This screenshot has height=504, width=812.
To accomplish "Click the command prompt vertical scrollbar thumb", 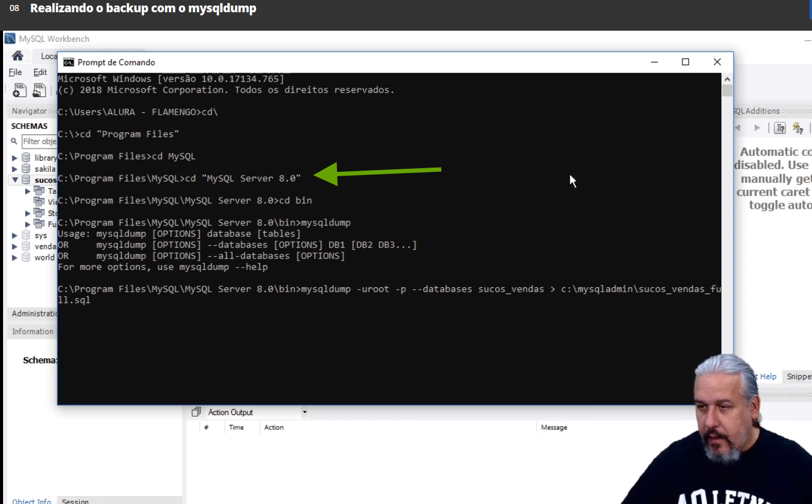I will [x=727, y=91].
